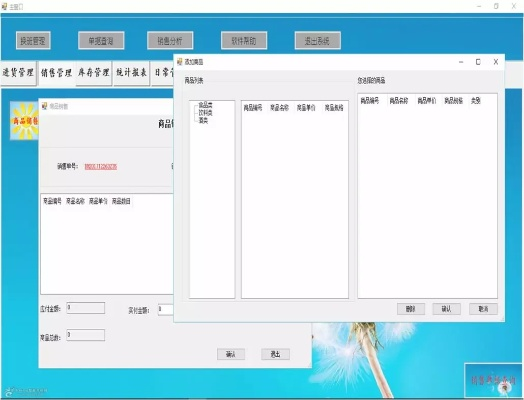Click the add-product dialog title icon

(180, 61)
